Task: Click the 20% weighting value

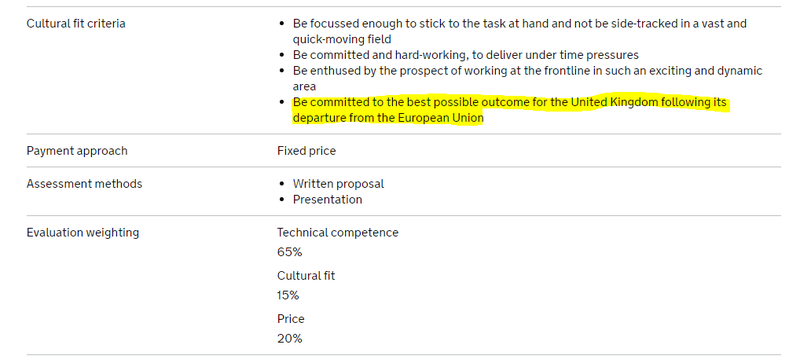Action: click(290, 338)
